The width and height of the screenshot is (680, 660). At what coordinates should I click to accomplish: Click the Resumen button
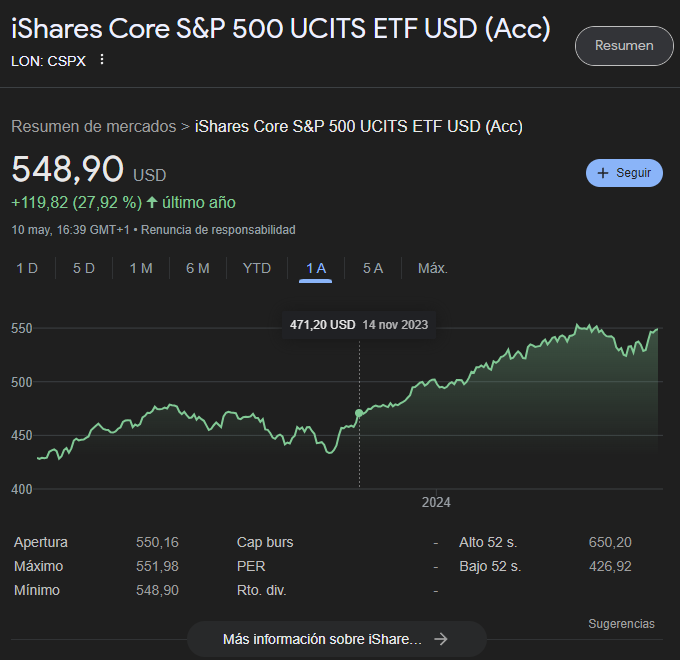pyautogui.click(x=624, y=46)
